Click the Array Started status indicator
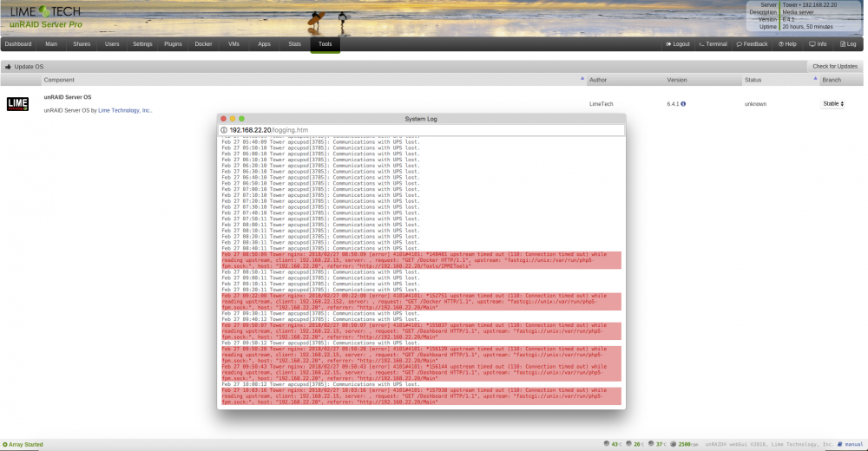This screenshot has width=868, height=451. tap(23, 444)
